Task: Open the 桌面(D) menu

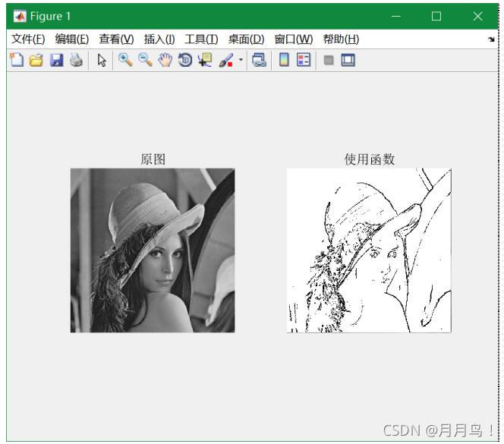Action: point(247,39)
